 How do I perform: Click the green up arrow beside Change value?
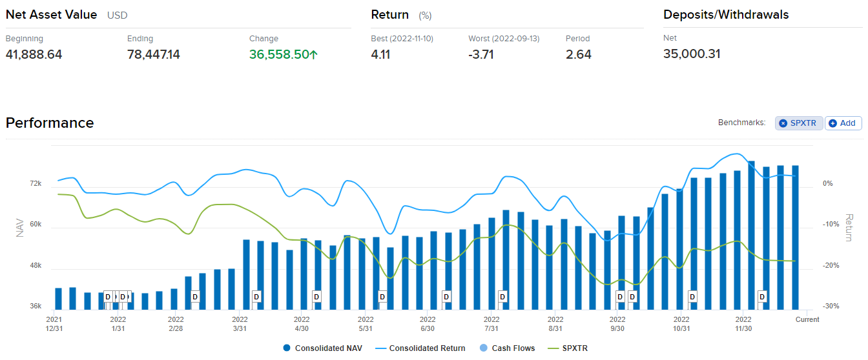(x=314, y=55)
